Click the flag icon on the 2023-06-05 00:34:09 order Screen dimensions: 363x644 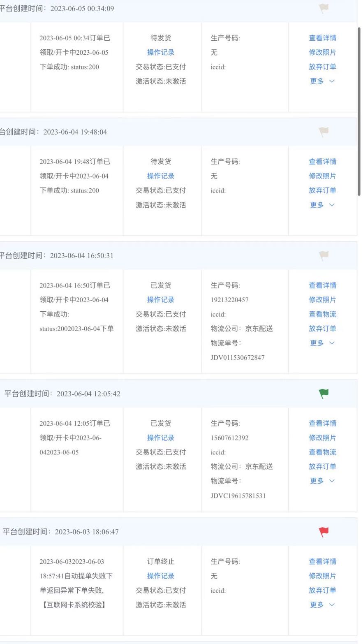324,8
